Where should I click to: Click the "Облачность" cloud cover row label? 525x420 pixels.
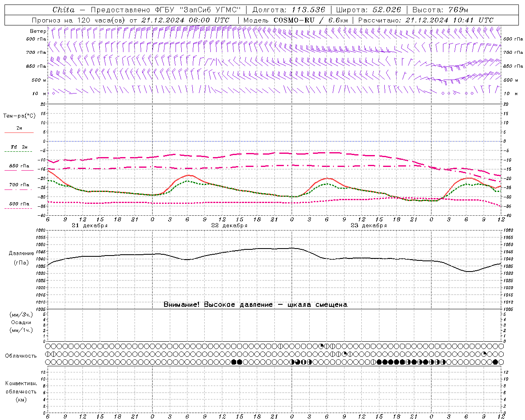pos(21,356)
